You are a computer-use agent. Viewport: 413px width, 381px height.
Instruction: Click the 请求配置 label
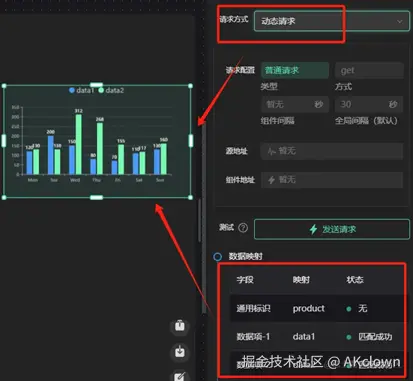click(240, 70)
